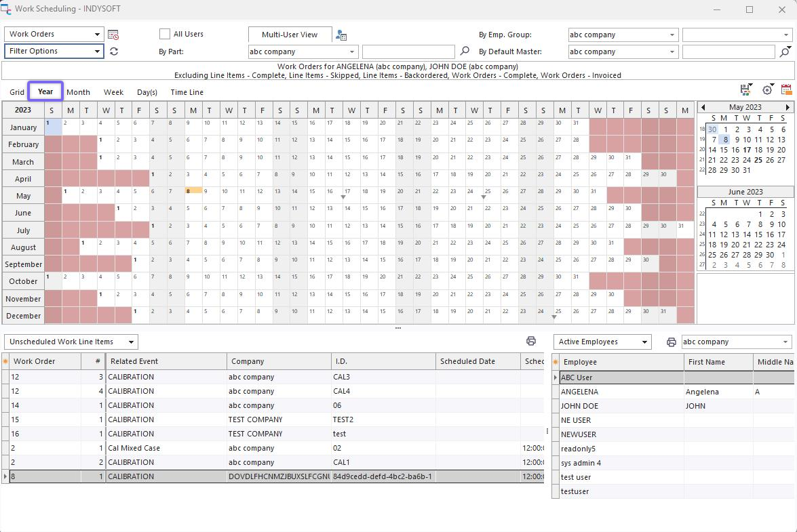Click the Multi-User View button
The image size is (797, 532).
click(290, 35)
